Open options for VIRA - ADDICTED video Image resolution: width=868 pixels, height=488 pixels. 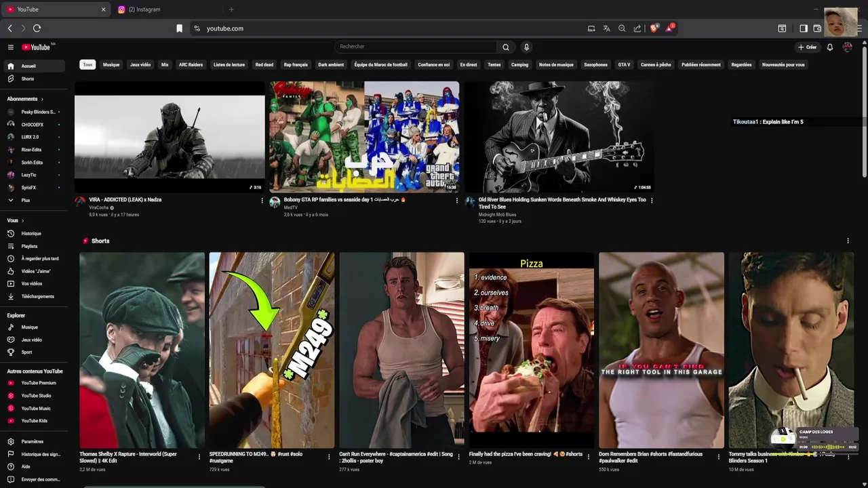(262, 201)
